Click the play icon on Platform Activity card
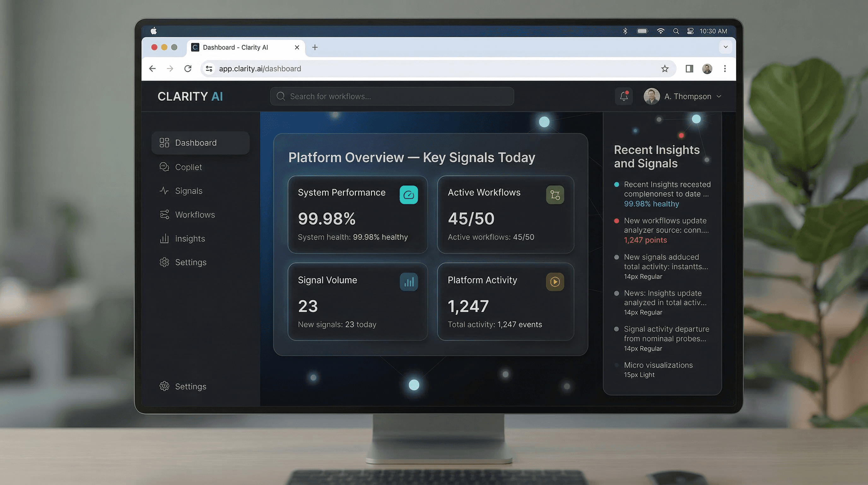 click(x=554, y=282)
